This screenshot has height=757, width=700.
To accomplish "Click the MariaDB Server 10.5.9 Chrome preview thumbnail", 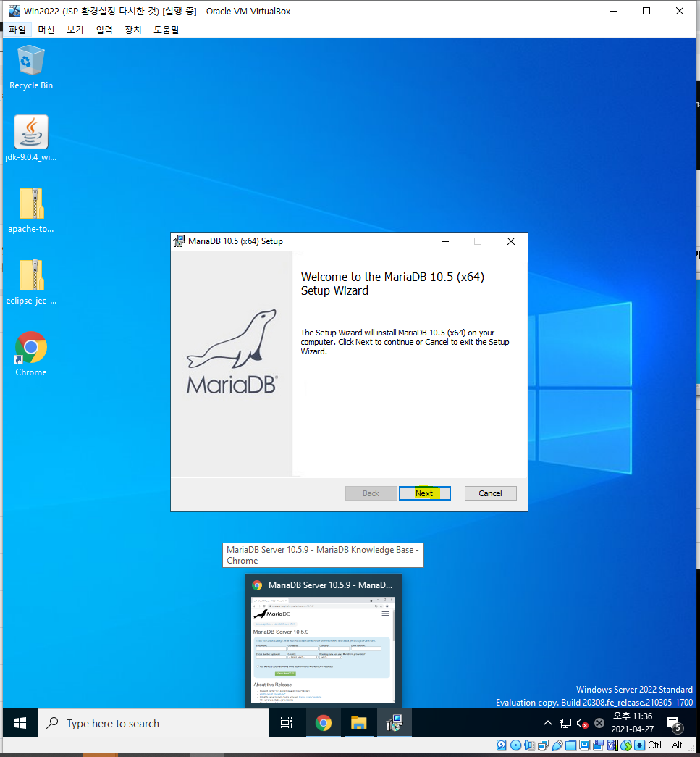I will (x=324, y=650).
